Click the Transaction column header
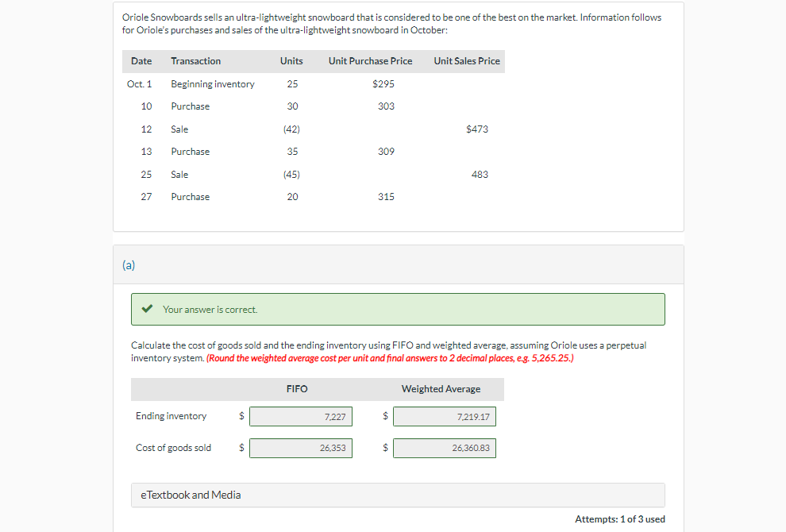The image size is (786, 532). click(x=196, y=61)
